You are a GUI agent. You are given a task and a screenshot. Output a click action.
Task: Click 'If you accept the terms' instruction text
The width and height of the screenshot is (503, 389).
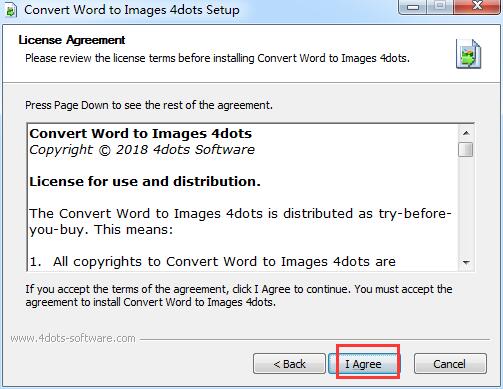(239, 295)
